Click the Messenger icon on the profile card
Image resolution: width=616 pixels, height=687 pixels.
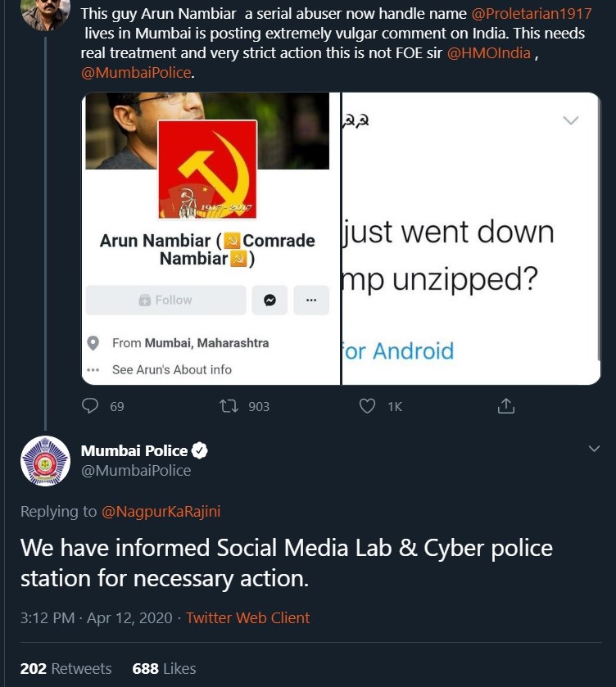tap(269, 301)
